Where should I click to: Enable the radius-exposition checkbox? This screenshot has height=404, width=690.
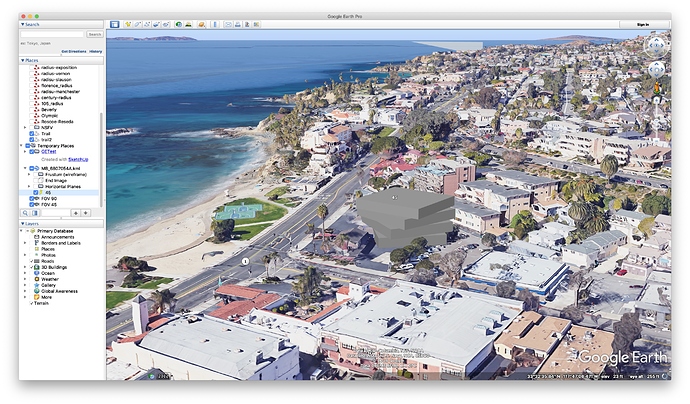tap(31, 68)
